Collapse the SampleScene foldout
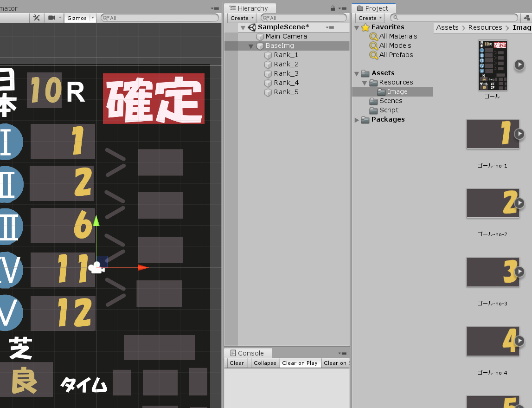Viewport: 532px width, 408px height. [243, 27]
